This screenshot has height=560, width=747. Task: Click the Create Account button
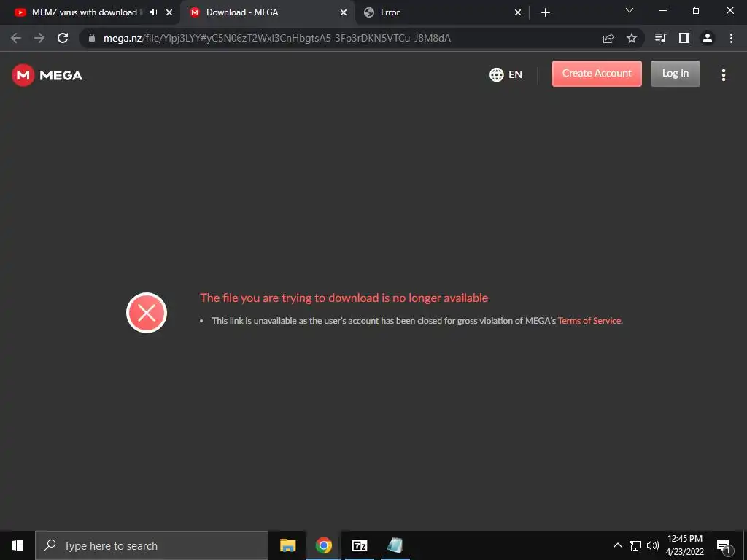[597, 74]
